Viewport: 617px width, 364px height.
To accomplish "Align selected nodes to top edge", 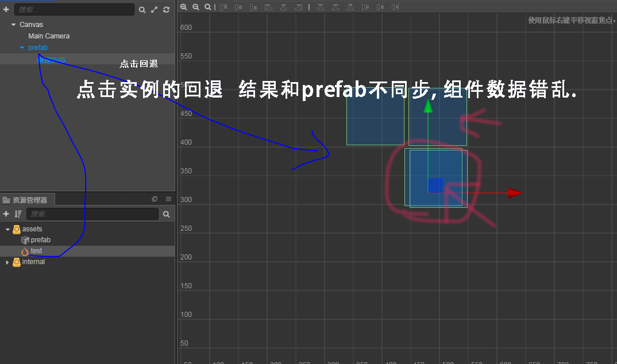I will tap(223, 7).
